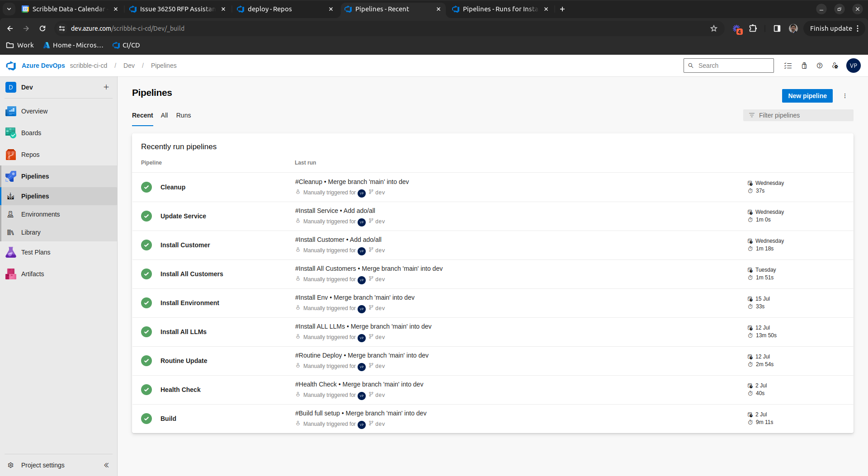Open the Cleanup pipeline
Screen dimensions: 868x476
click(173, 187)
